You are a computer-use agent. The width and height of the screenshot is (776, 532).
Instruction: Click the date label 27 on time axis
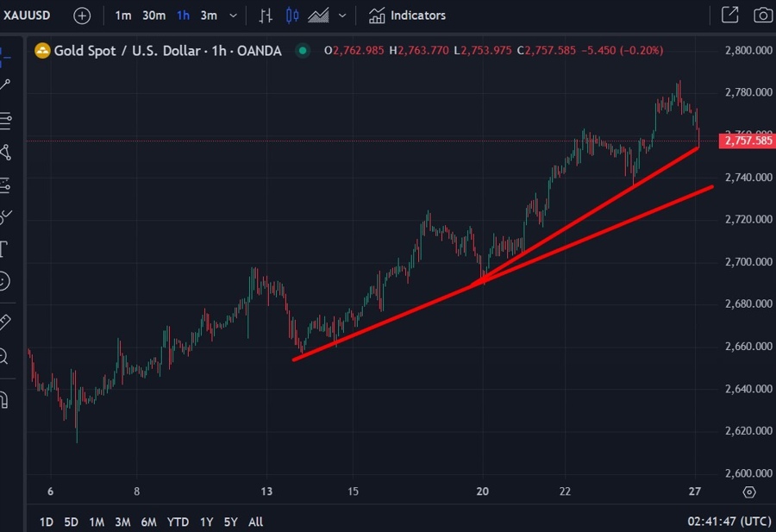(x=695, y=491)
